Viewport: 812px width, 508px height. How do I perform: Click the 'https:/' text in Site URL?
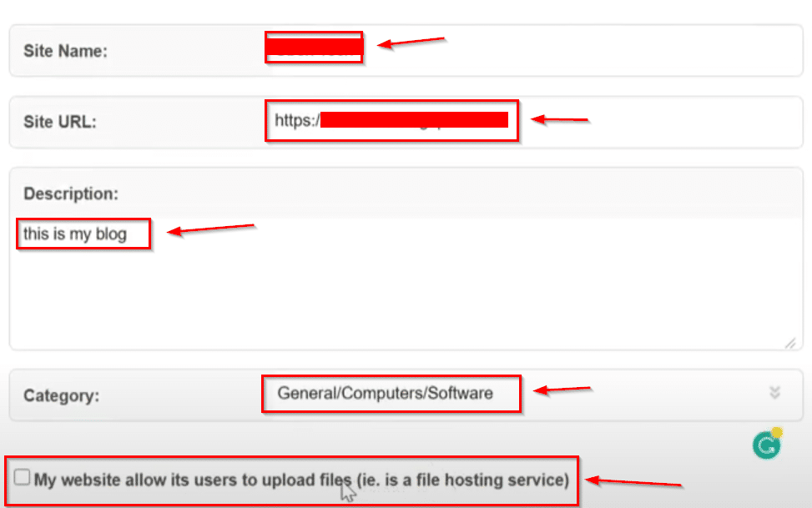coord(296,120)
